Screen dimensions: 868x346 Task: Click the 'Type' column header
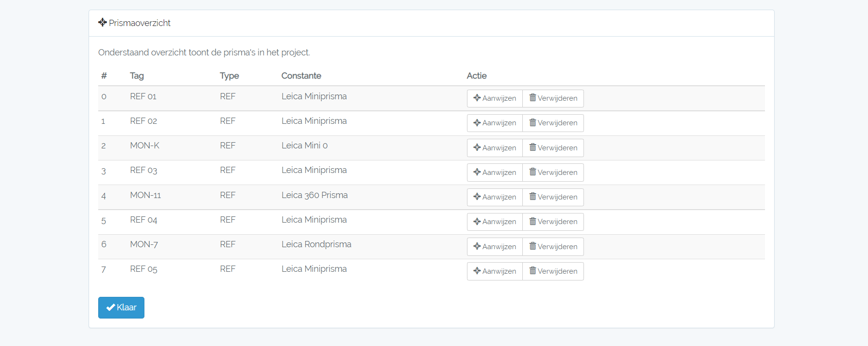pos(230,76)
